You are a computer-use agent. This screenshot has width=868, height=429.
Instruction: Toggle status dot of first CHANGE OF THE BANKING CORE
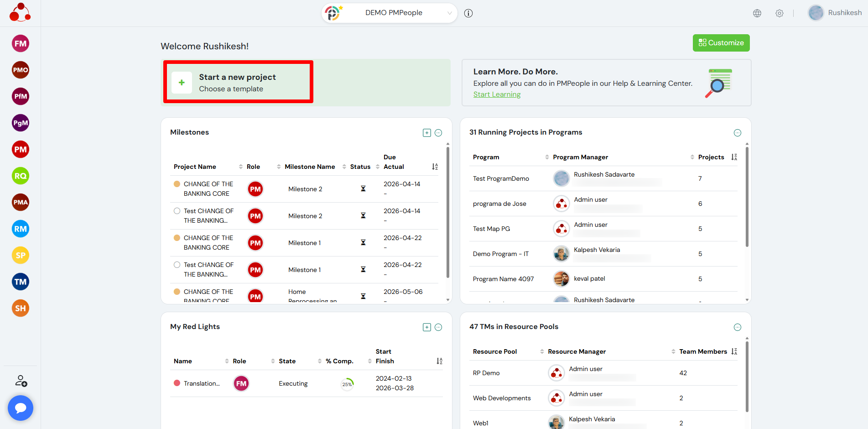tap(177, 184)
